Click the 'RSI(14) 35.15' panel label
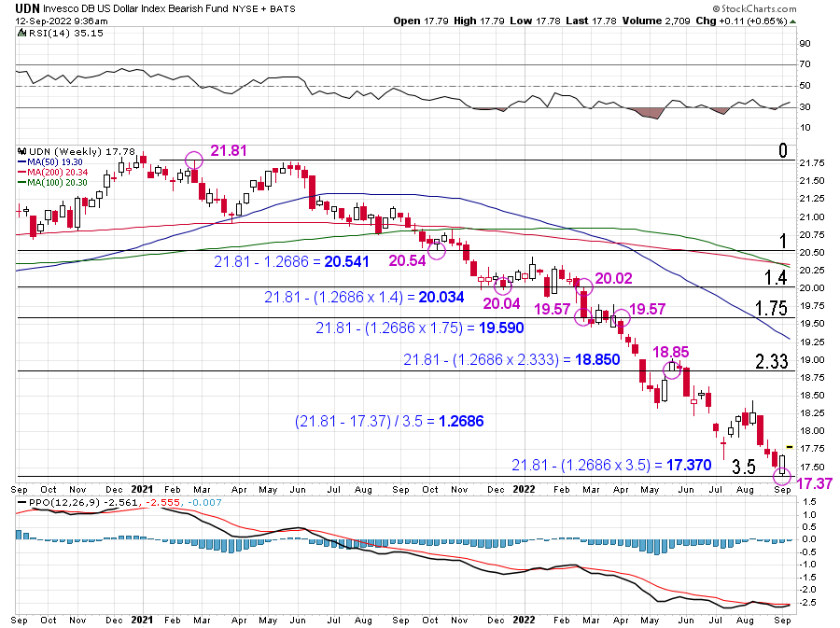Image resolution: width=840 pixels, height=628 pixels. pos(64,34)
